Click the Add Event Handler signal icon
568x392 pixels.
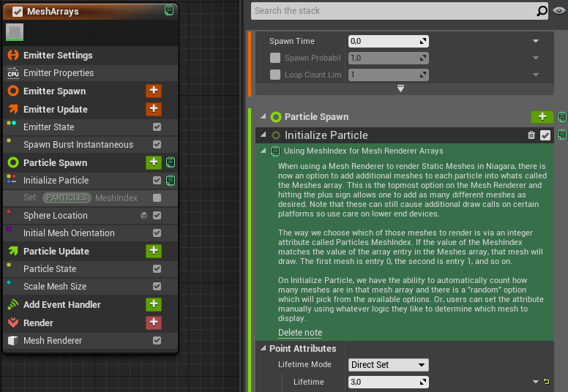pyautogui.click(x=13, y=304)
